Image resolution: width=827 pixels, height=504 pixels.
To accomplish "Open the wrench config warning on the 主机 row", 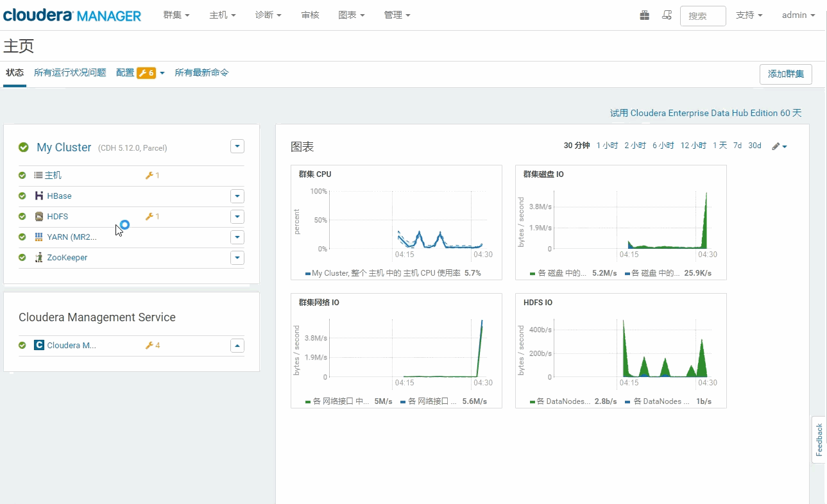I will click(x=153, y=175).
